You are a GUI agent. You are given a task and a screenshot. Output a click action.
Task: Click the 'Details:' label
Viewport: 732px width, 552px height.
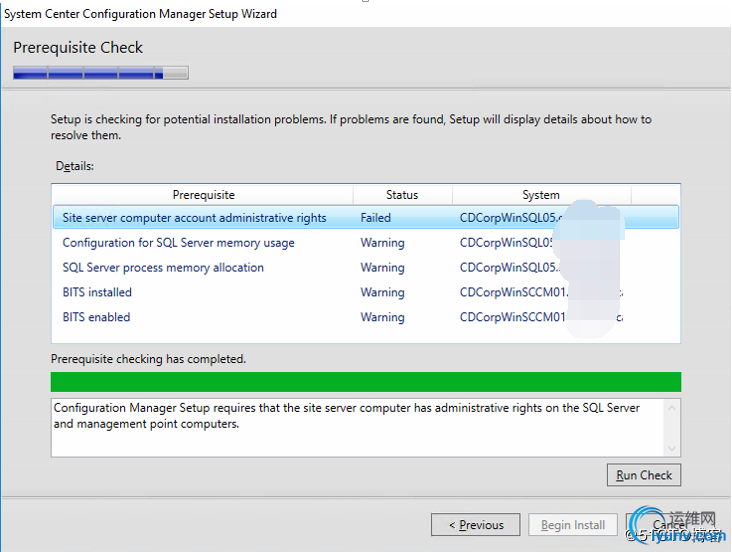[75, 166]
